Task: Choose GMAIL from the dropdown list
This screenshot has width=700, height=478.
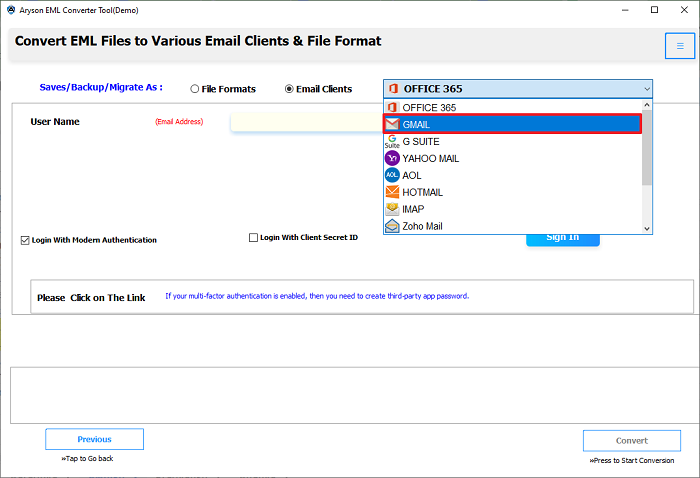Action: click(512, 124)
